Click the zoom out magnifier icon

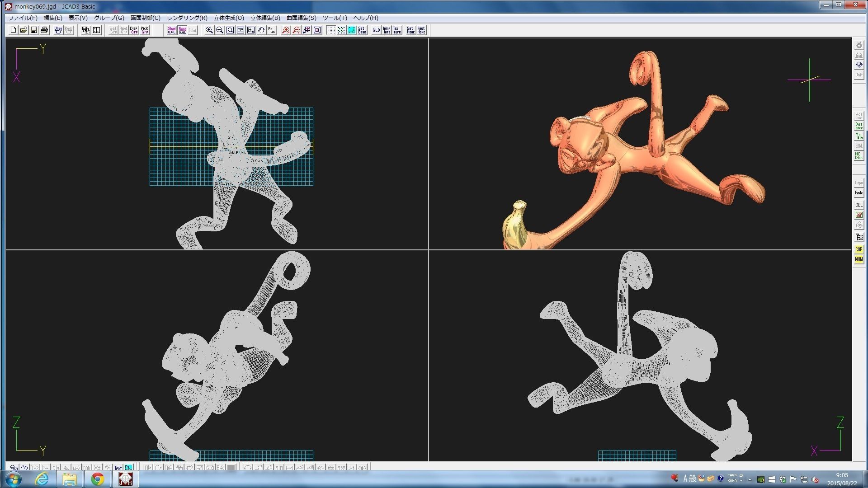[x=220, y=30]
